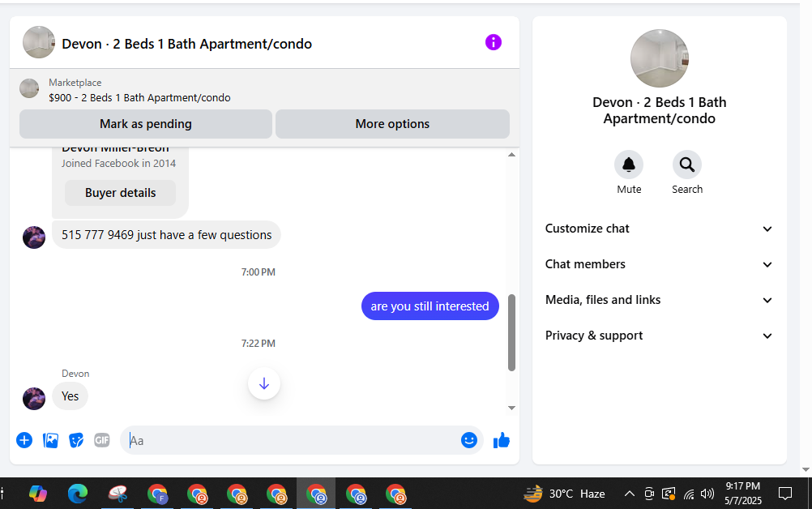Image resolution: width=812 pixels, height=509 pixels.
Task: Click the conversation header apartment thumbnail
Action: [x=39, y=42]
